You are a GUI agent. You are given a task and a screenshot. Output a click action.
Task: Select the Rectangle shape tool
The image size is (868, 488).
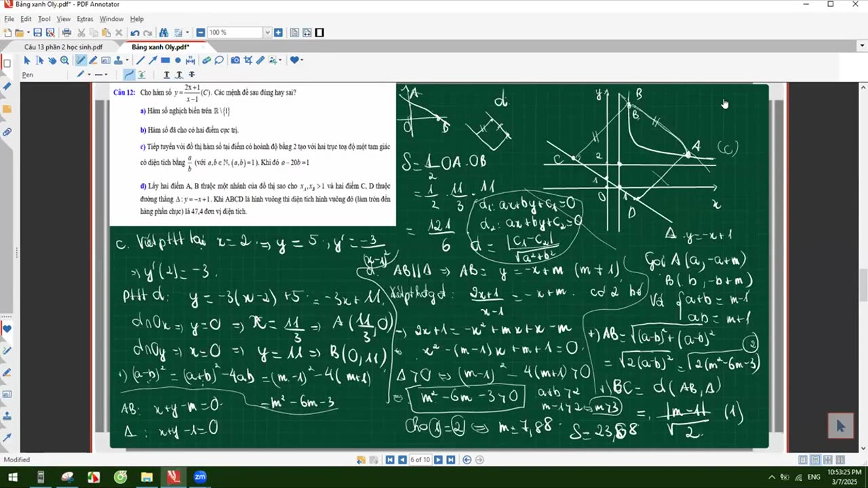coord(165,60)
